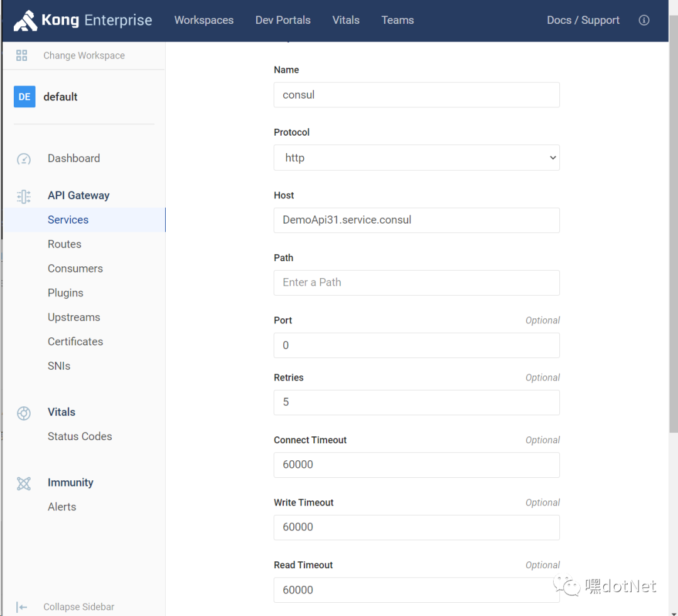Viewport: 678px width, 616px height.
Task: Select Vitals section in the sidebar
Action: coord(62,412)
